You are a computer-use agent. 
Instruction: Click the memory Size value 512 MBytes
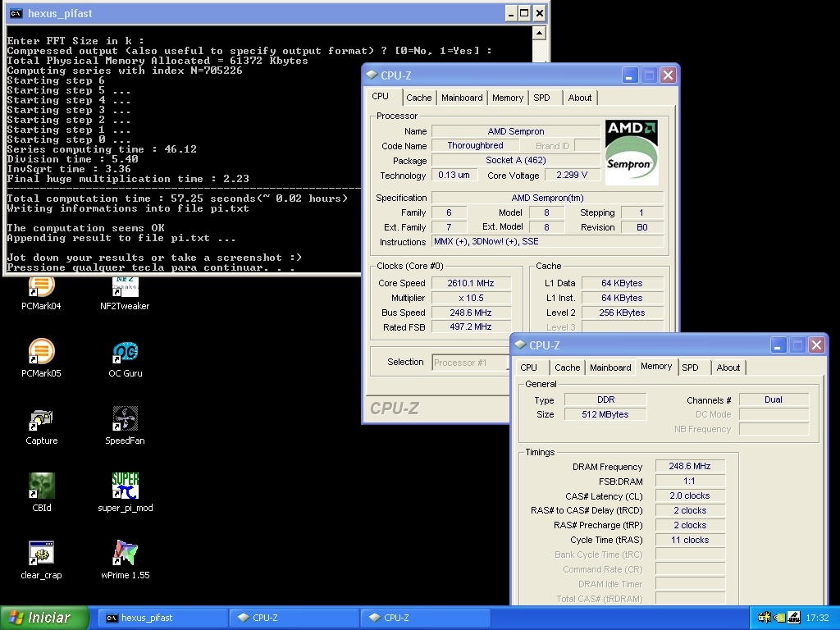tap(605, 414)
